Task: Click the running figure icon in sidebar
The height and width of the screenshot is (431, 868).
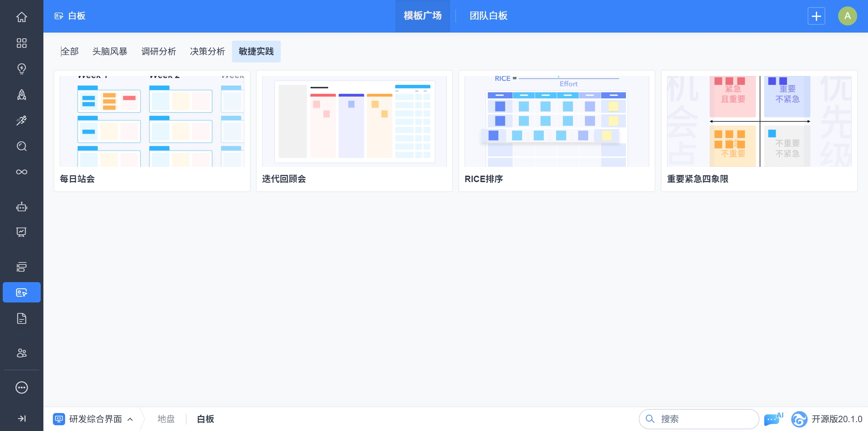Action: tap(22, 120)
